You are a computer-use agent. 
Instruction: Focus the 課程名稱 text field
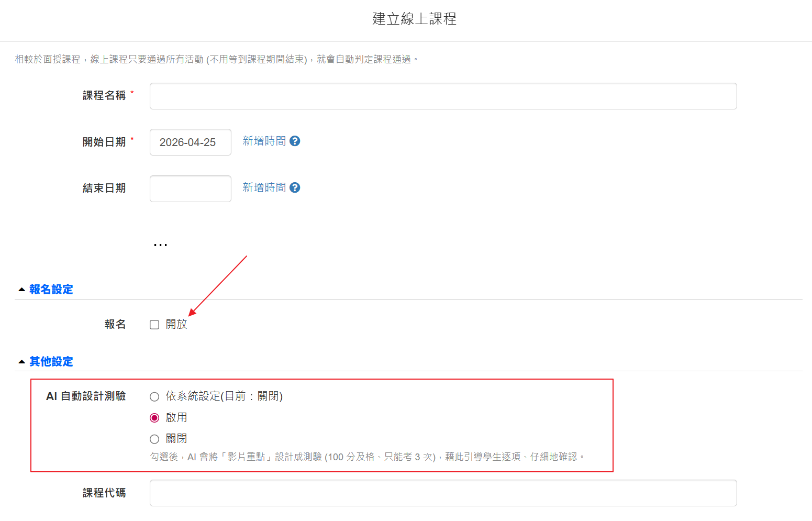coord(443,96)
